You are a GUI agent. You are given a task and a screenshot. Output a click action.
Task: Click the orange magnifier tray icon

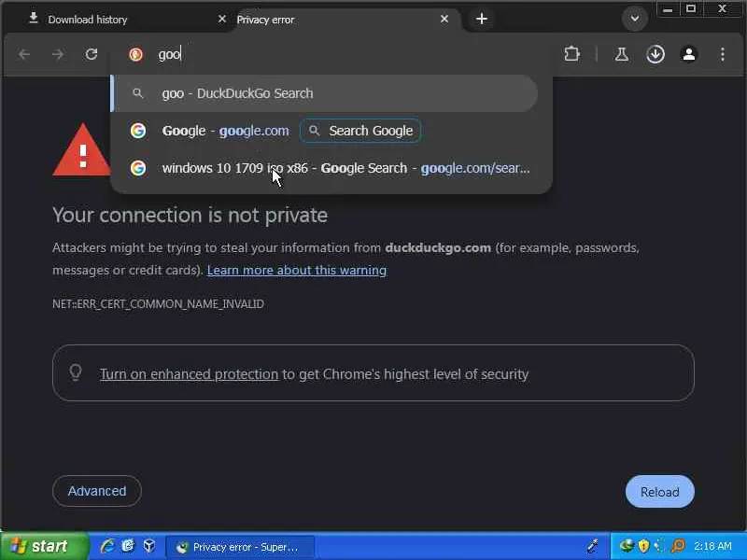(x=678, y=546)
